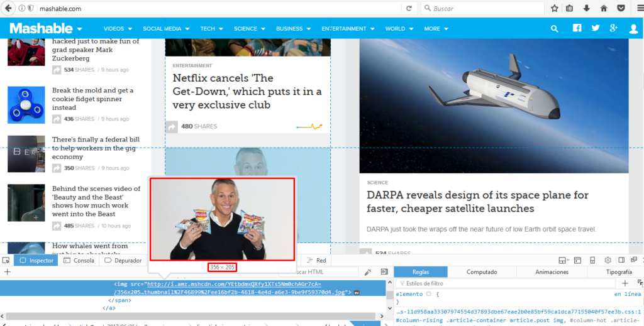Toggle split console icon in devtools
The width and height of the screenshot is (644, 326).
pos(577,261)
